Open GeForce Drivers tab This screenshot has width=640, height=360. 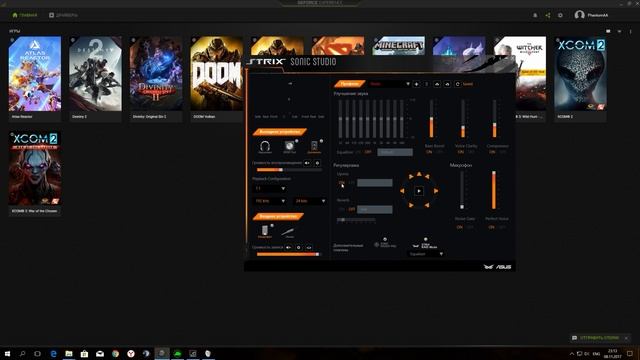click(x=63, y=15)
